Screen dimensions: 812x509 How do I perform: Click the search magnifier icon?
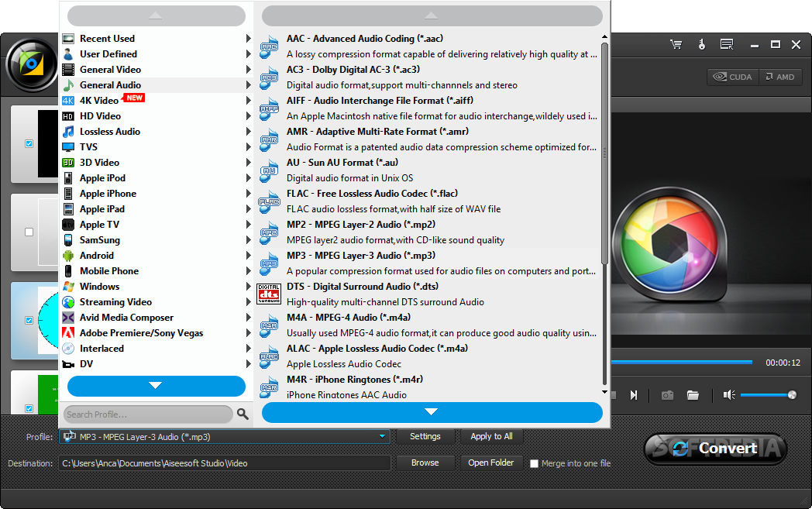click(x=243, y=414)
